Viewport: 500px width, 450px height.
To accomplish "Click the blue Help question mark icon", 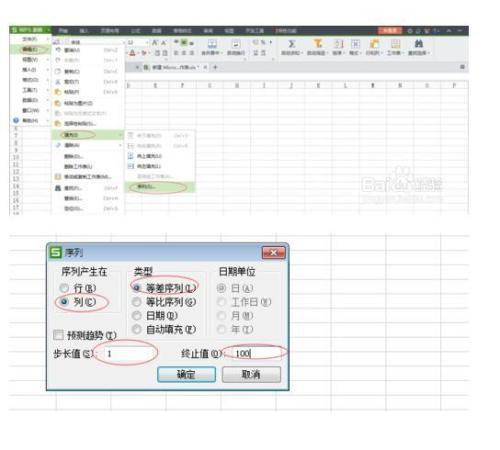I will pos(16,120).
